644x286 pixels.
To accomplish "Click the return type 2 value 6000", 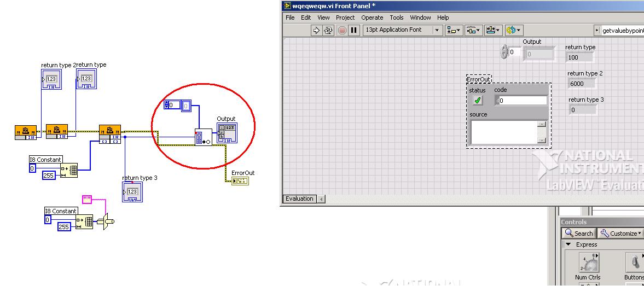I will pos(581,84).
